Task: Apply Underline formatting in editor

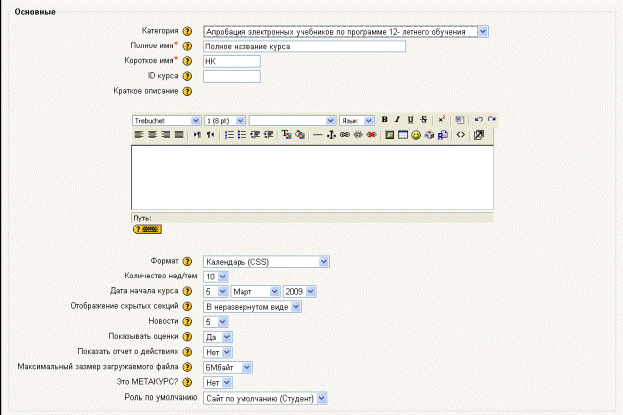Action: pyautogui.click(x=410, y=120)
